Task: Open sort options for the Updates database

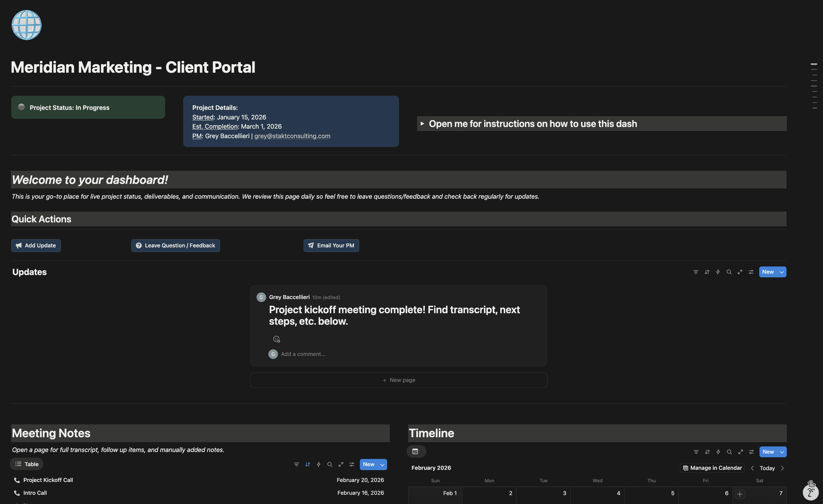Action: click(x=707, y=272)
